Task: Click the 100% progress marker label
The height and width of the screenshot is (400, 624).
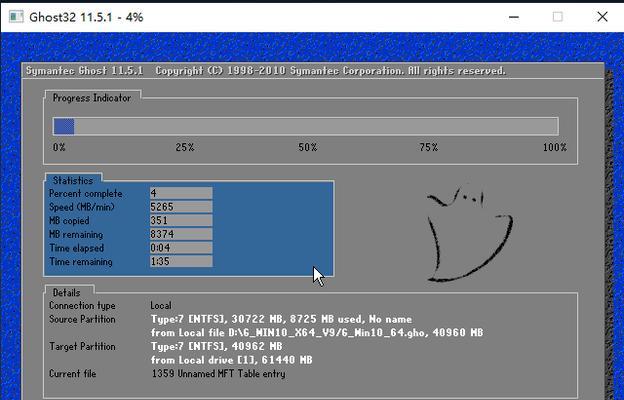Action: [555, 147]
